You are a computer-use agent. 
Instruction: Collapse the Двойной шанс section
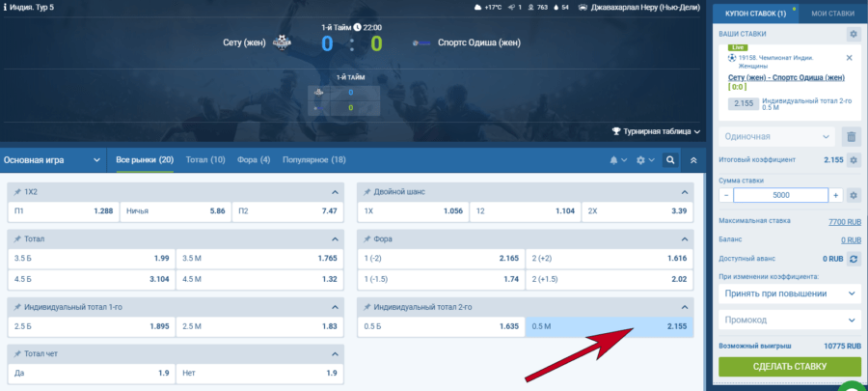point(684,192)
